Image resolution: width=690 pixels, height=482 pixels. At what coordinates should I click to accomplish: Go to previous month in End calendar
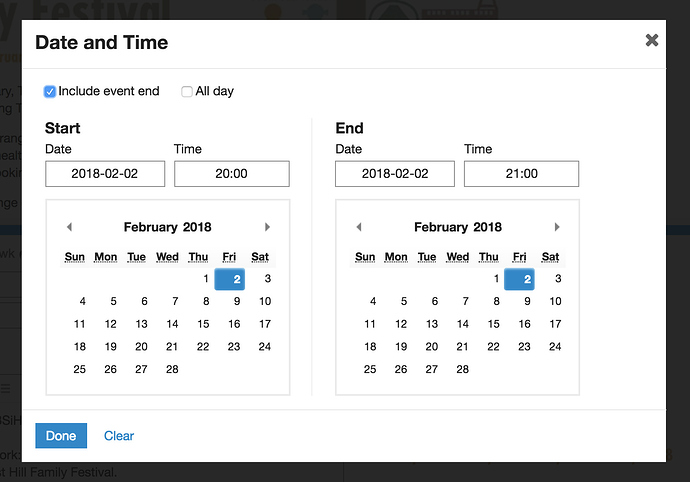coord(359,227)
